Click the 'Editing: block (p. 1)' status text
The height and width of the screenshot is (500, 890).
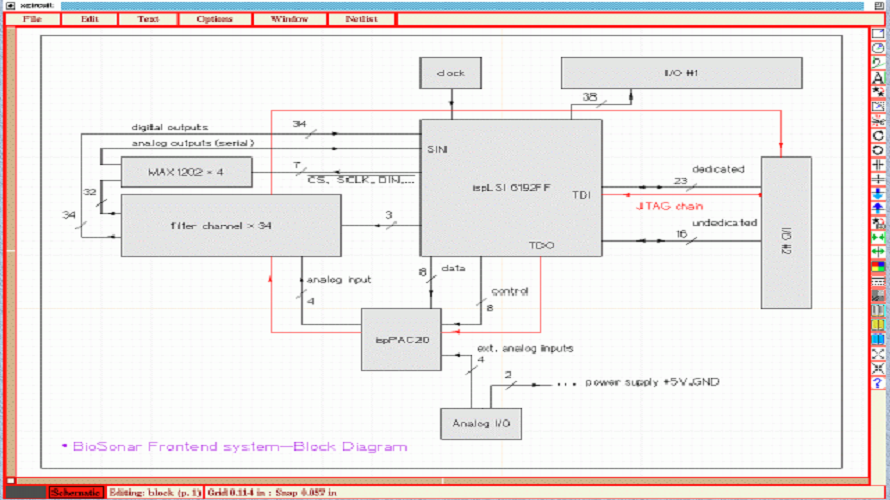pyautogui.click(x=154, y=492)
